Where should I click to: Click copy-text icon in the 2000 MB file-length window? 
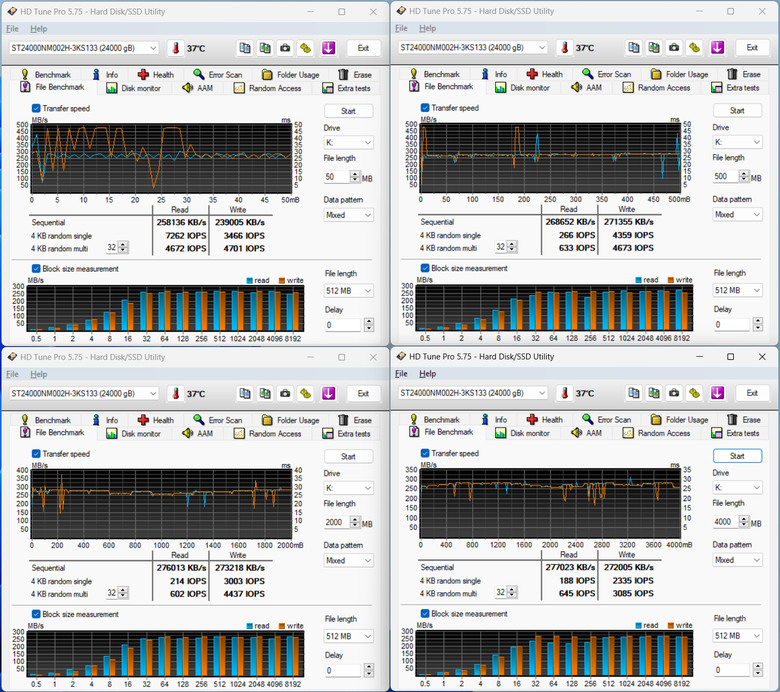pos(245,394)
